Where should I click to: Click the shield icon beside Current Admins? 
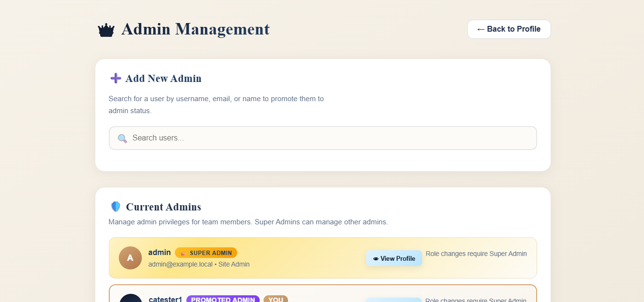click(x=115, y=207)
